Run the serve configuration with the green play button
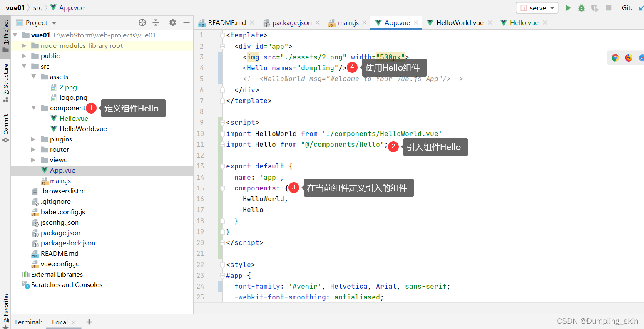Screen dimensions: 644x329 pos(568,8)
